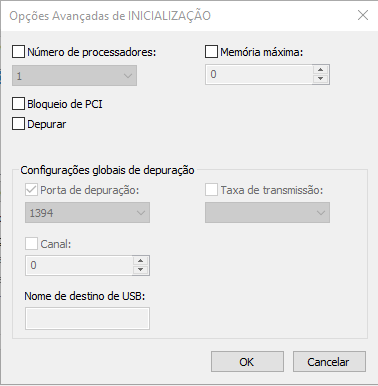Toggle the Depurar checkbox

tap(18, 124)
